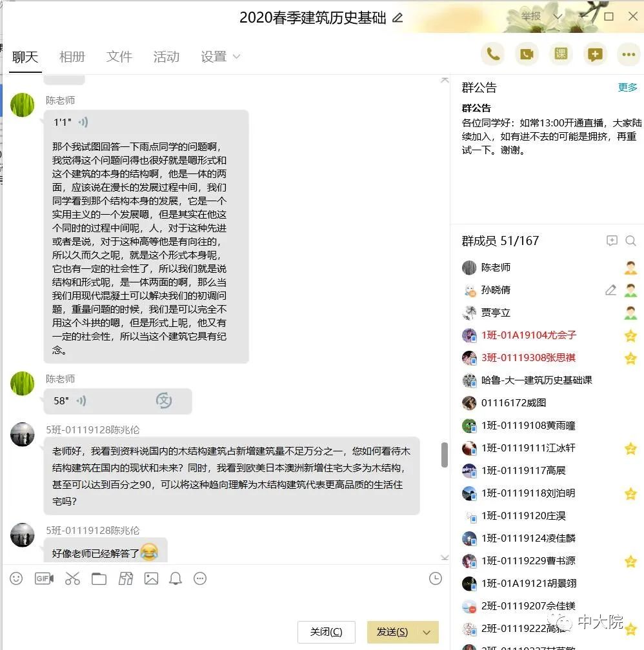Open 更多 group announcements link
This screenshot has height=650, width=644.
[627, 87]
